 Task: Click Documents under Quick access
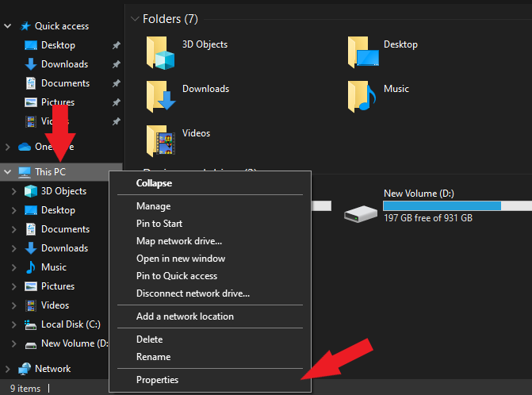tap(65, 83)
